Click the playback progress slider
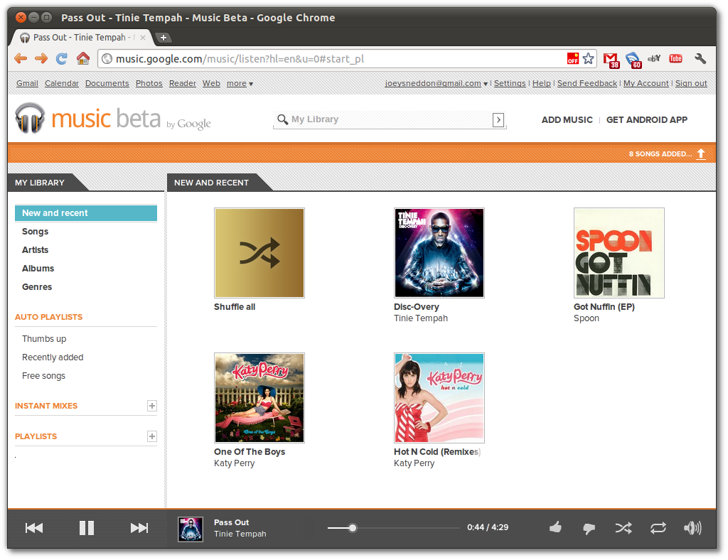 pos(353,528)
